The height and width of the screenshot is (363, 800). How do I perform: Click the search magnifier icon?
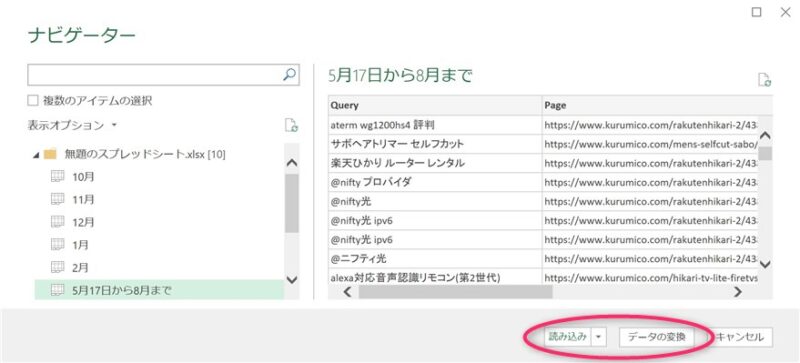289,75
